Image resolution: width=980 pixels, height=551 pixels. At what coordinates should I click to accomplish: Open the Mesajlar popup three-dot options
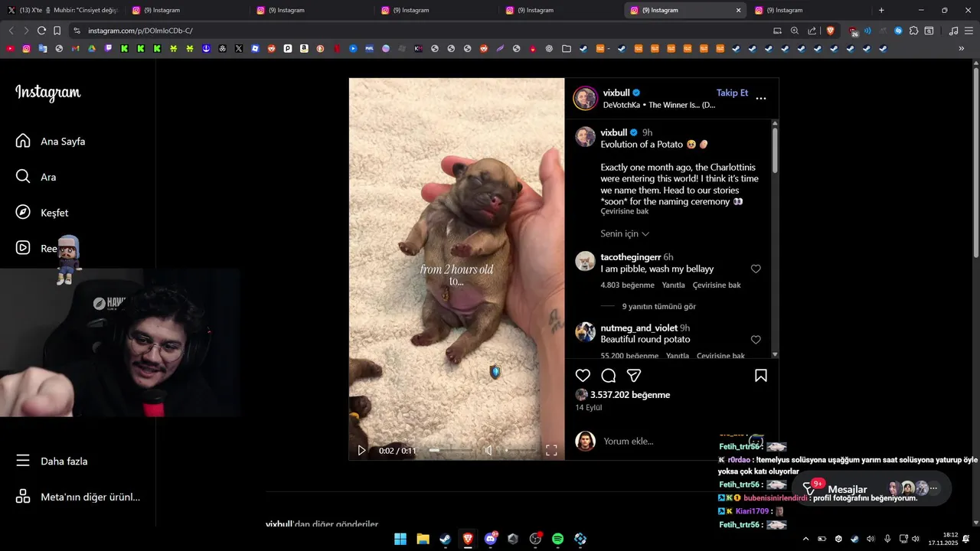click(x=933, y=488)
